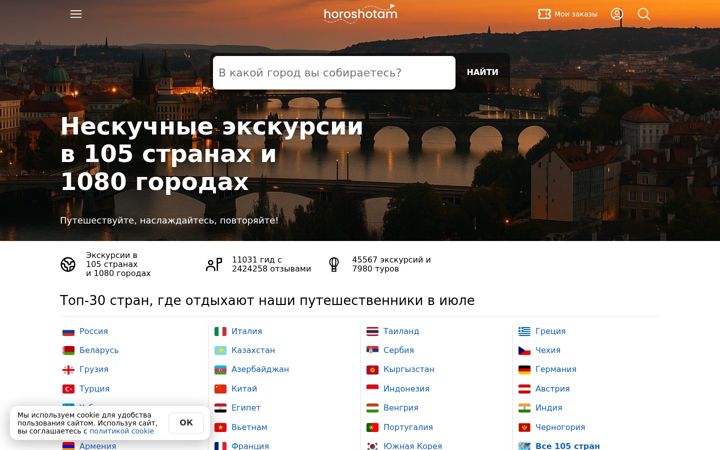The height and width of the screenshot is (450, 720).
Task: Click the Portugal flag icon
Action: pos(372,428)
